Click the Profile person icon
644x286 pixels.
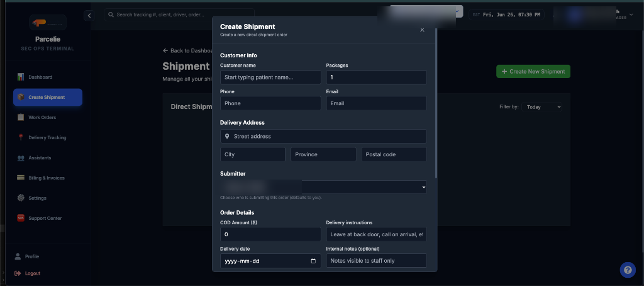click(18, 256)
